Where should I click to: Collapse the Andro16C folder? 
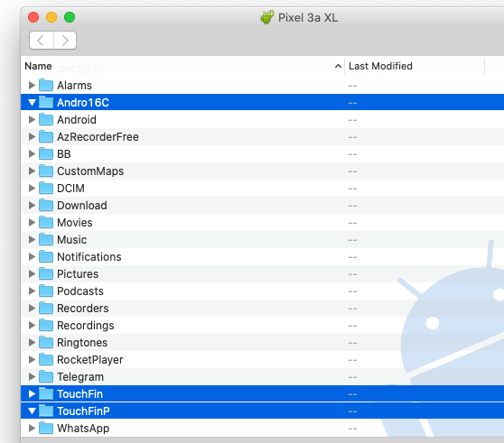tap(32, 102)
